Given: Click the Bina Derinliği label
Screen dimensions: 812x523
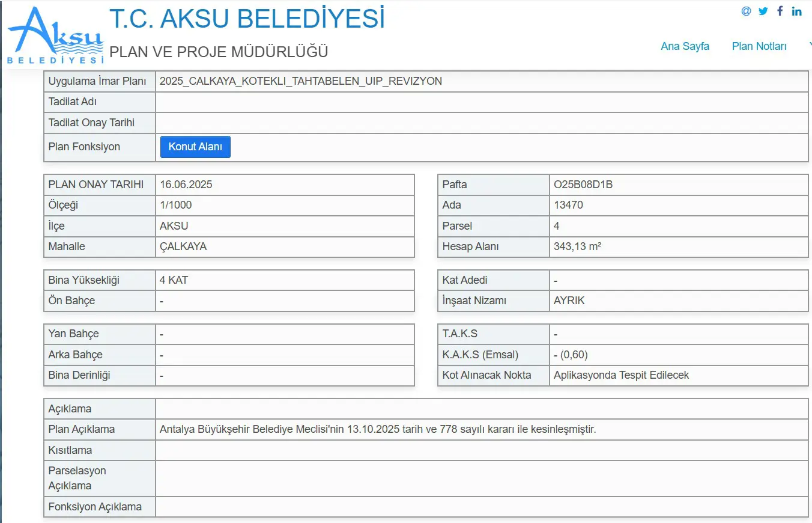Looking at the screenshot, I should pyautogui.click(x=79, y=375).
